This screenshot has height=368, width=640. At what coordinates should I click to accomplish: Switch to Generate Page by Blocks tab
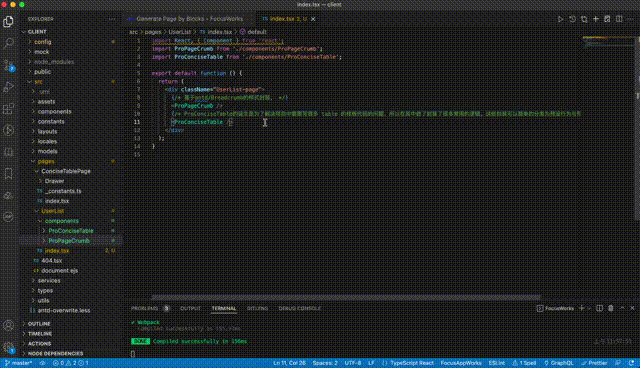[x=189, y=19]
